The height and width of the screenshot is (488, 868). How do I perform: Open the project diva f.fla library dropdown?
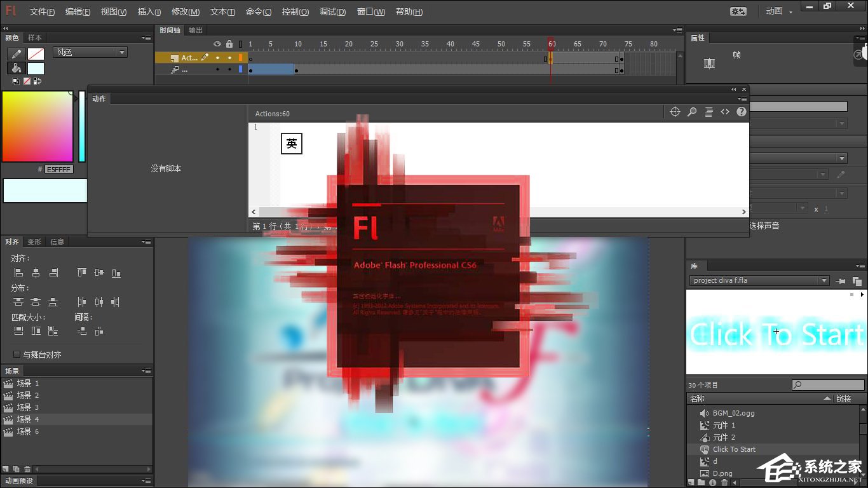pyautogui.click(x=825, y=280)
